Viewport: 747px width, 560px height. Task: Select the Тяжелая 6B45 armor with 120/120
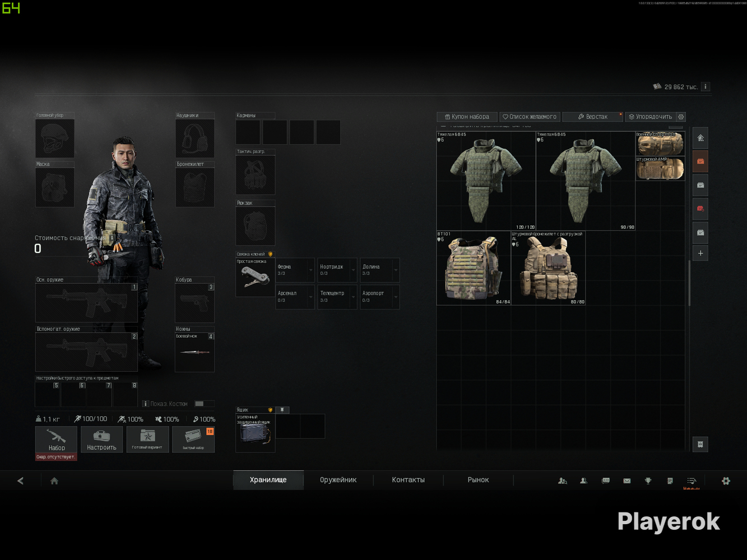tap(486, 181)
